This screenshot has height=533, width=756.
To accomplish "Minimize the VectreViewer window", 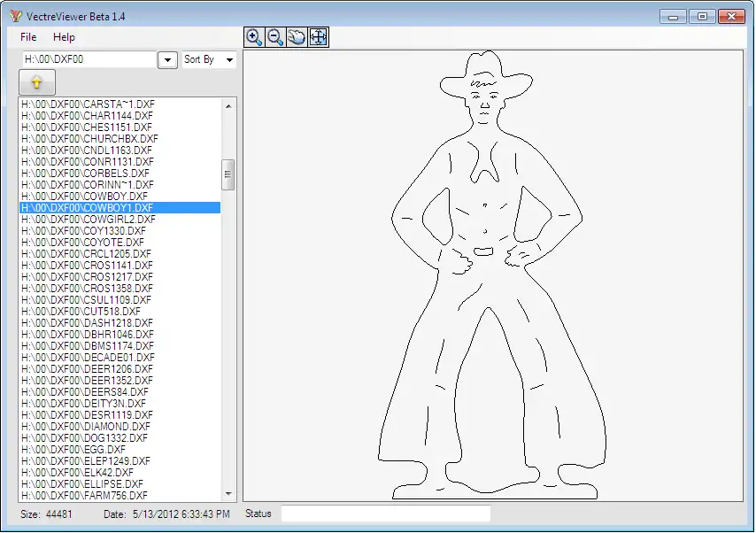I will (674, 17).
